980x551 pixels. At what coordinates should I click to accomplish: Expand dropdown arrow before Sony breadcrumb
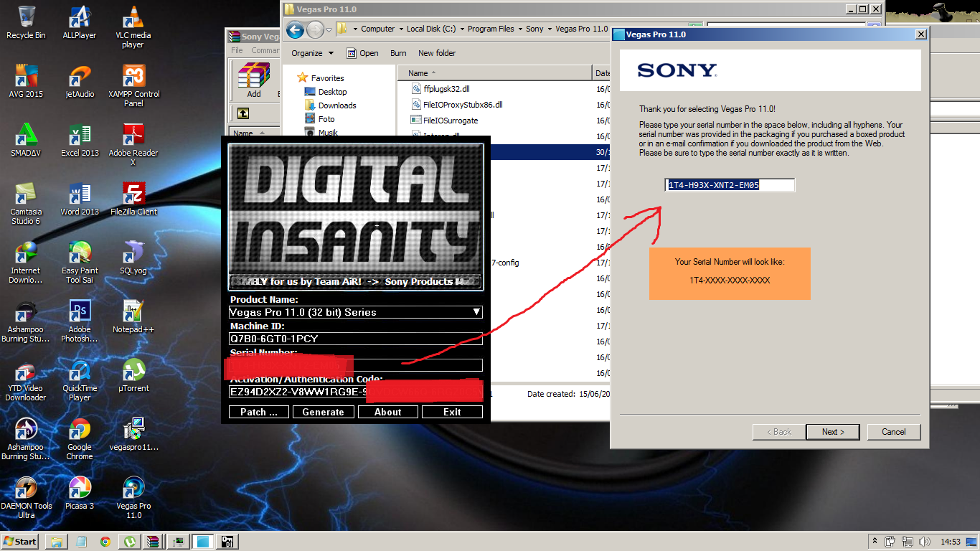coord(520,29)
